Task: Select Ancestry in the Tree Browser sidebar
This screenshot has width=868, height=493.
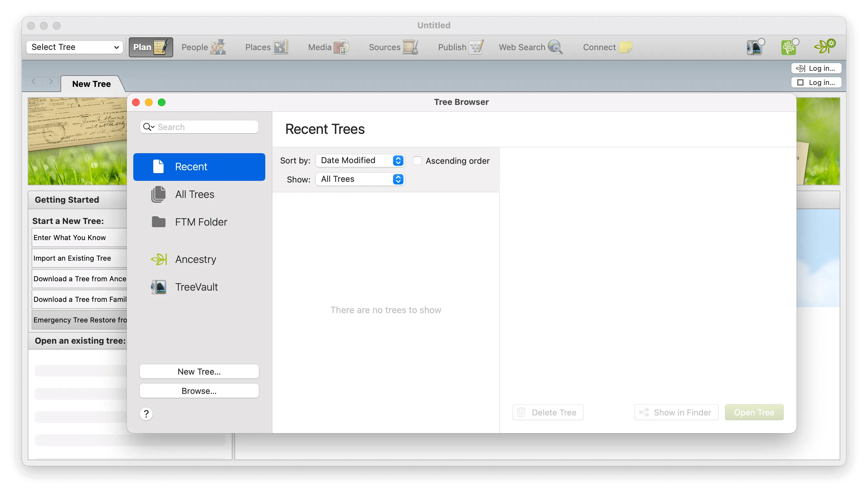Action: click(x=196, y=259)
